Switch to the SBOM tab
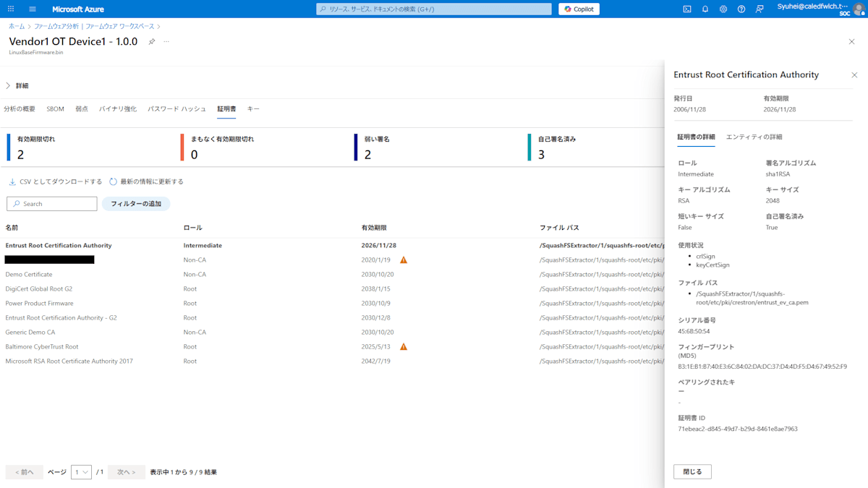The width and height of the screenshot is (868, 488). 55,109
